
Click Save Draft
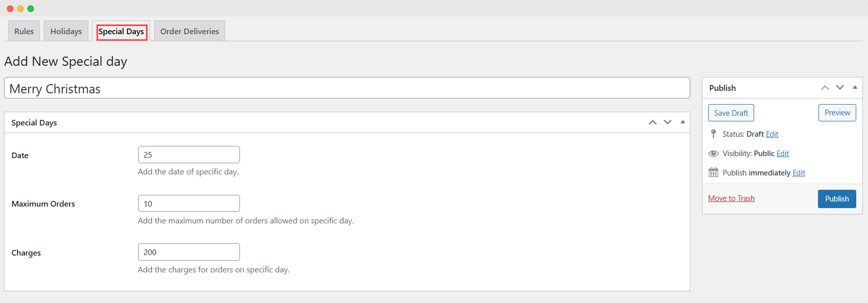[731, 112]
